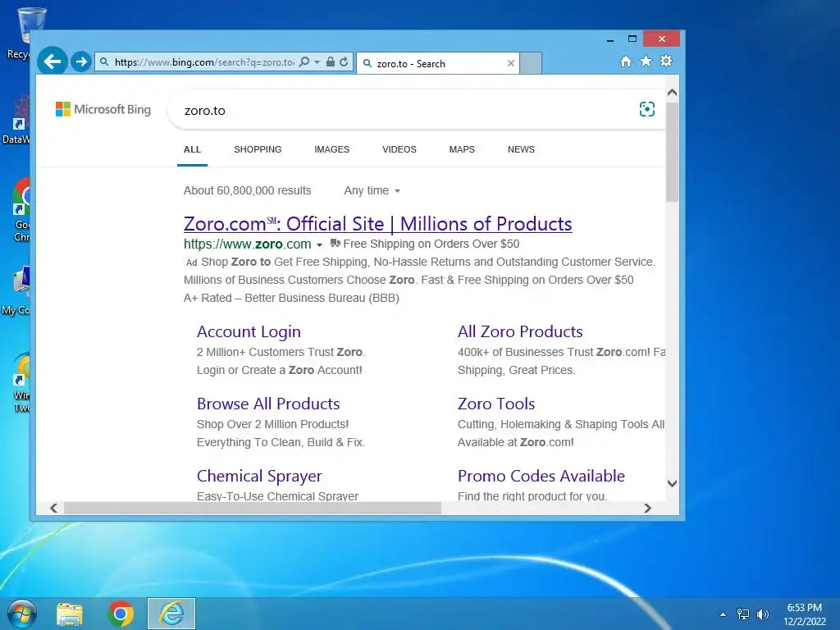Switch to the MAPS tab
Screen dimensions: 840x630
[x=462, y=149]
